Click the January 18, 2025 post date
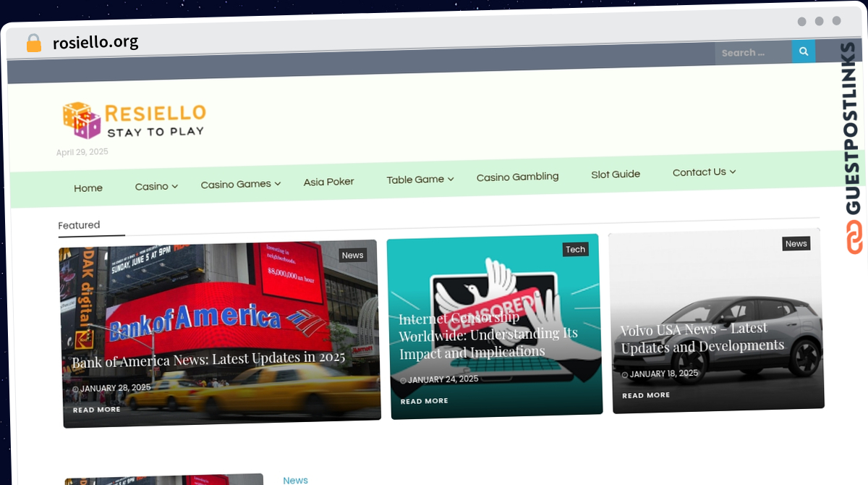 click(x=664, y=374)
